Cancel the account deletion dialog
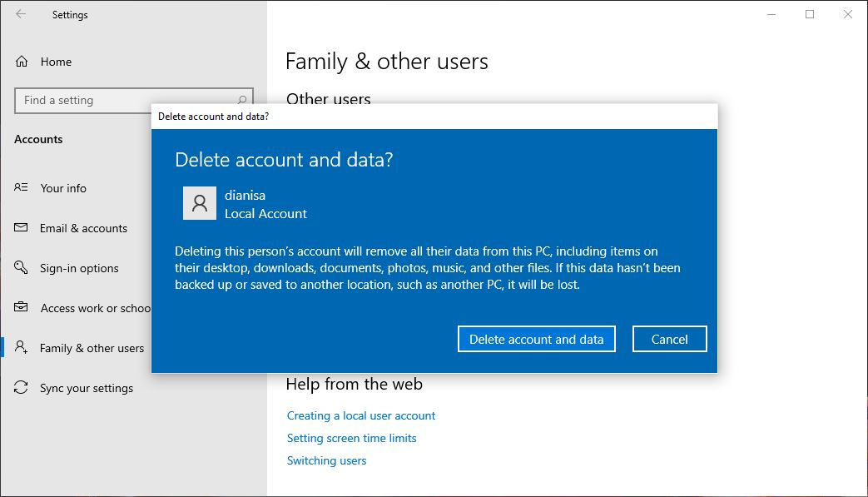The width and height of the screenshot is (868, 497). [x=669, y=339]
